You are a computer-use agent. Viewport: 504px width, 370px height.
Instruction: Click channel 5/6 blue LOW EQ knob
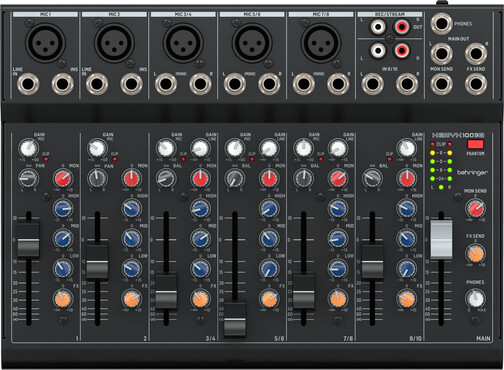point(269,268)
